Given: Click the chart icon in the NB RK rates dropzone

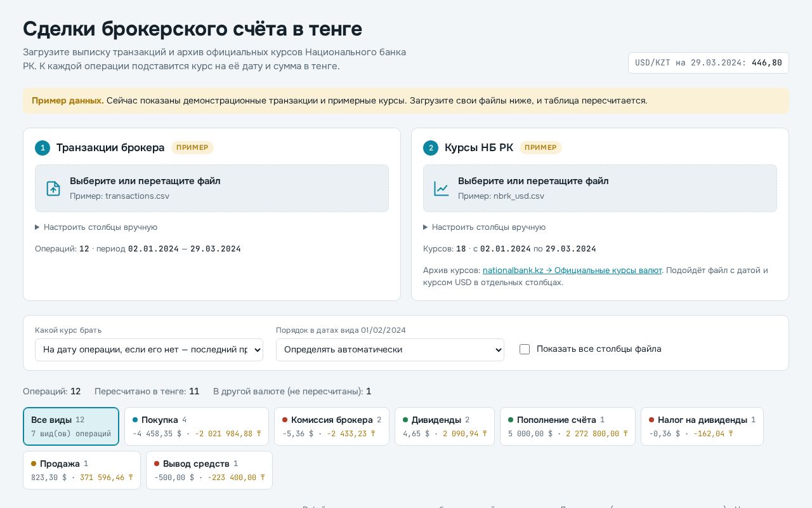Looking at the screenshot, I should (442, 189).
